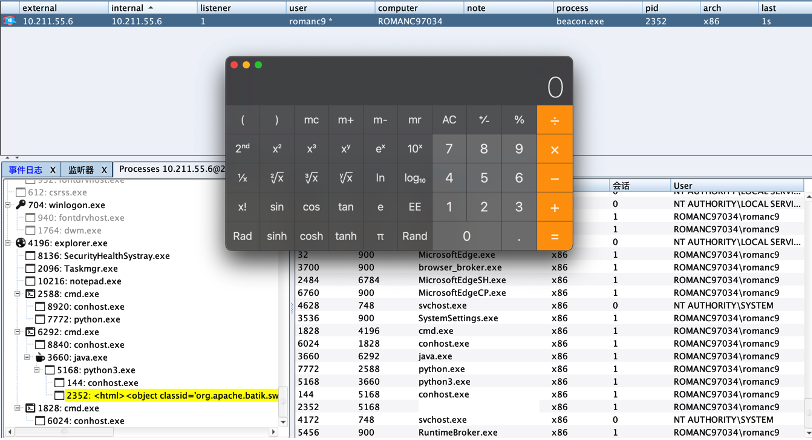Viewport: 812px width, 440px height.
Task: Click the csrss.exe 612 process icon
Action: click(21, 192)
